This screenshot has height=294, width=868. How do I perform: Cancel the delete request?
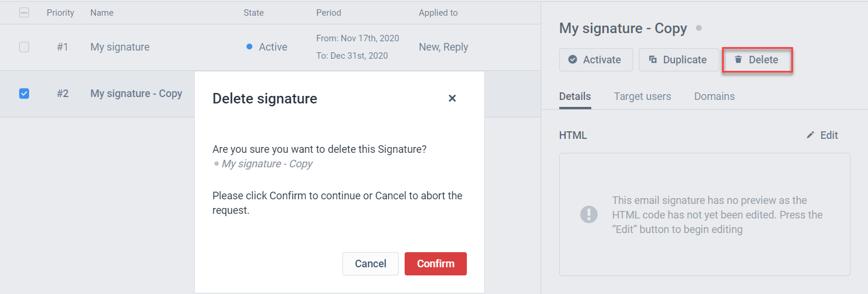tap(370, 264)
